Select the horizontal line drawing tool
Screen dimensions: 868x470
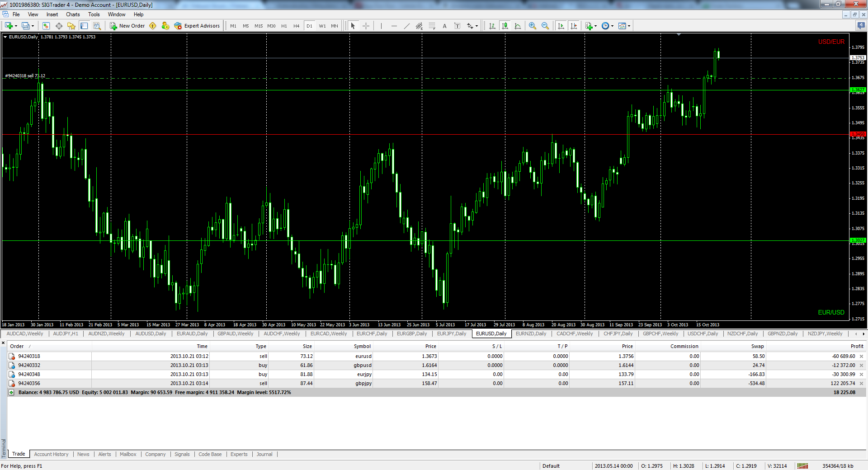pyautogui.click(x=394, y=26)
